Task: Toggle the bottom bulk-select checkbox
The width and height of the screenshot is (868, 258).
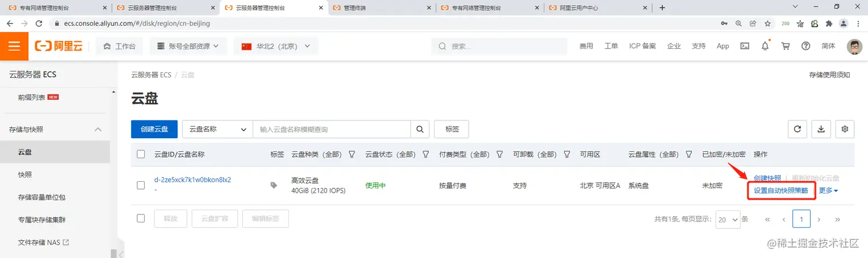Action: click(141, 218)
